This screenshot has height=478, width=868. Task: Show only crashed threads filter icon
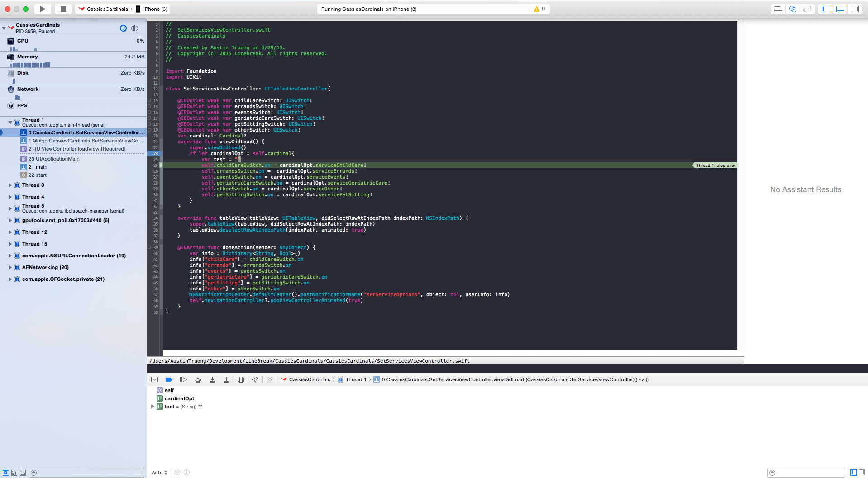click(5, 473)
